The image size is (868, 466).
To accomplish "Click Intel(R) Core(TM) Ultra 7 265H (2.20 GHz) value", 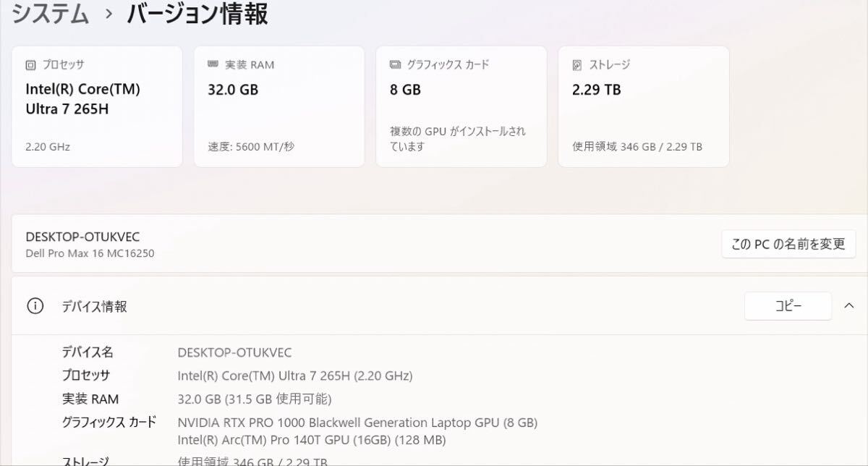I will [295, 376].
